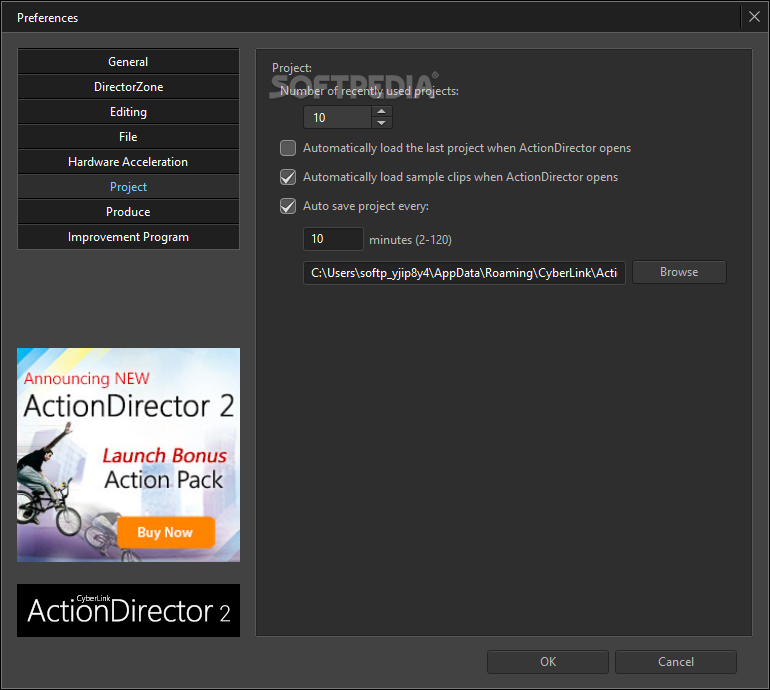Click the auto save folder path field
Viewport: 770px width, 690px height.
coord(464,273)
